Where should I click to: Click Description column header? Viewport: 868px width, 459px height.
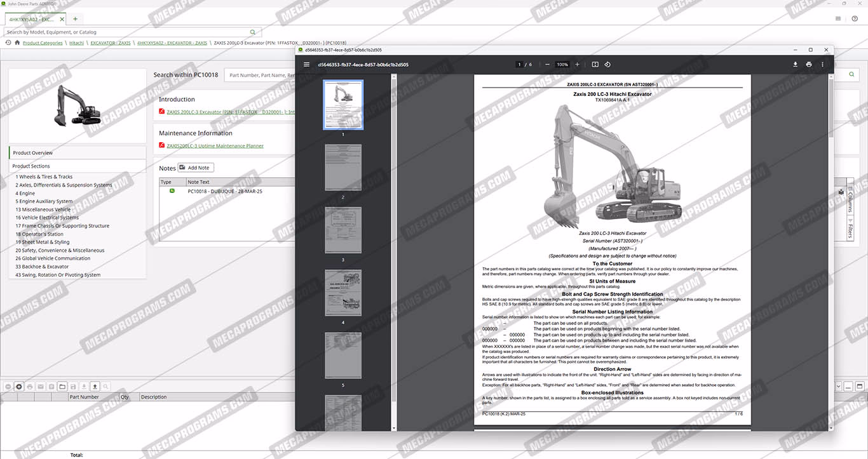pos(154,397)
